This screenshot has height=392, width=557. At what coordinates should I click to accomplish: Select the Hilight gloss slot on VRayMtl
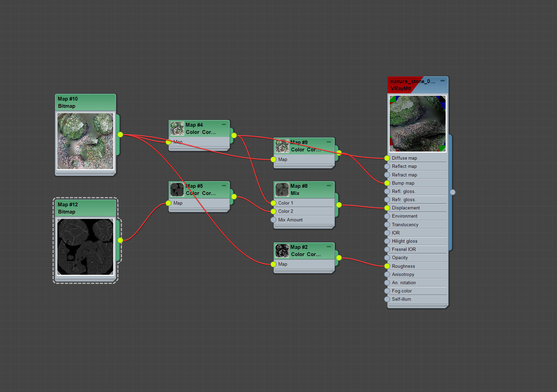(x=417, y=241)
